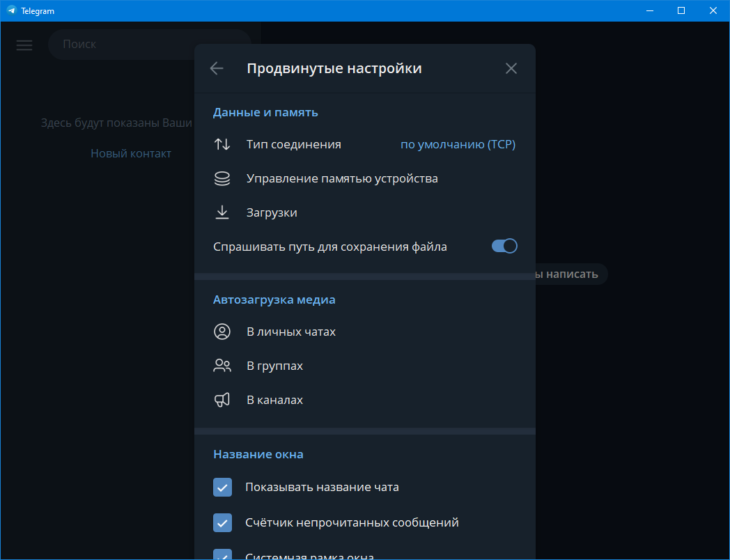Click the group icon for В группах
Screen dimensions: 730x560
(x=222, y=366)
